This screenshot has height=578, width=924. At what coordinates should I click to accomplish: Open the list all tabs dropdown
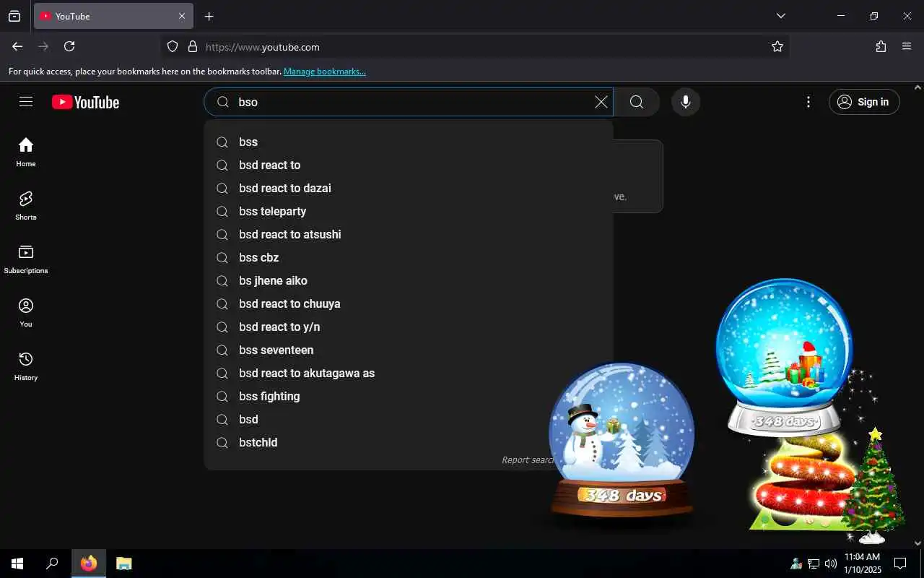tap(780, 16)
